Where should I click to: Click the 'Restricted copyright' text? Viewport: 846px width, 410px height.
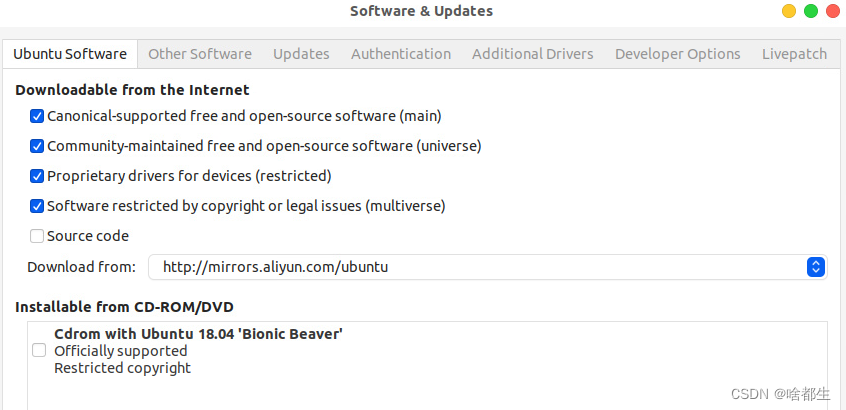(122, 368)
